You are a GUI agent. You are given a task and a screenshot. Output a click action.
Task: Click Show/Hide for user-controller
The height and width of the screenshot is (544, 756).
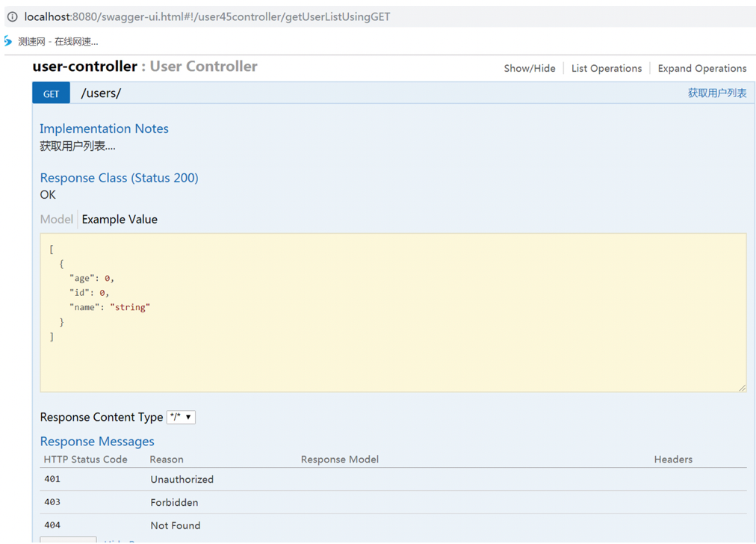(530, 69)
